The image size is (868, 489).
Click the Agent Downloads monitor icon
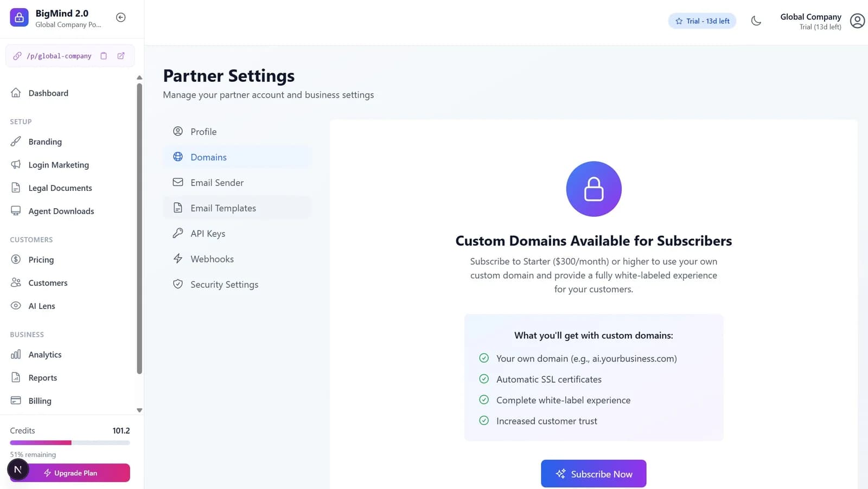(16, 211)
